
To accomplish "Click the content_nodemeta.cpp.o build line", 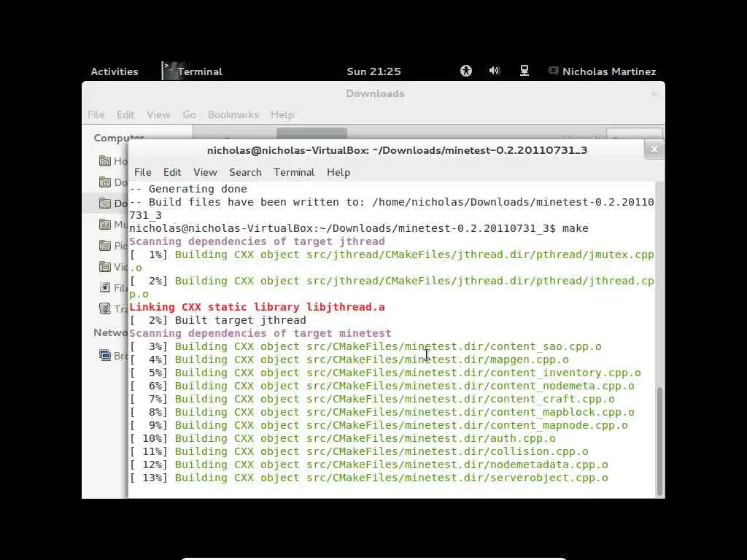I will (x=382, y=386).
